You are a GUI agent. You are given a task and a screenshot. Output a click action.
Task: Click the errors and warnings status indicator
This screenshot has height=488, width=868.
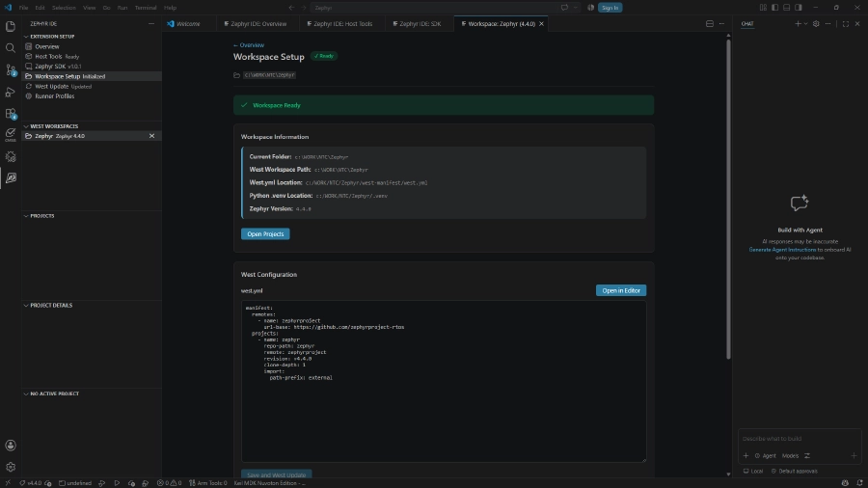tap(169, 483)
